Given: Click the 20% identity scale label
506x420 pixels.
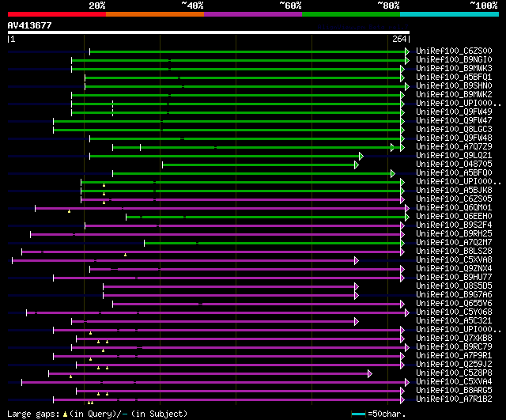Looking at the screenshot, I should coord(97,6).
